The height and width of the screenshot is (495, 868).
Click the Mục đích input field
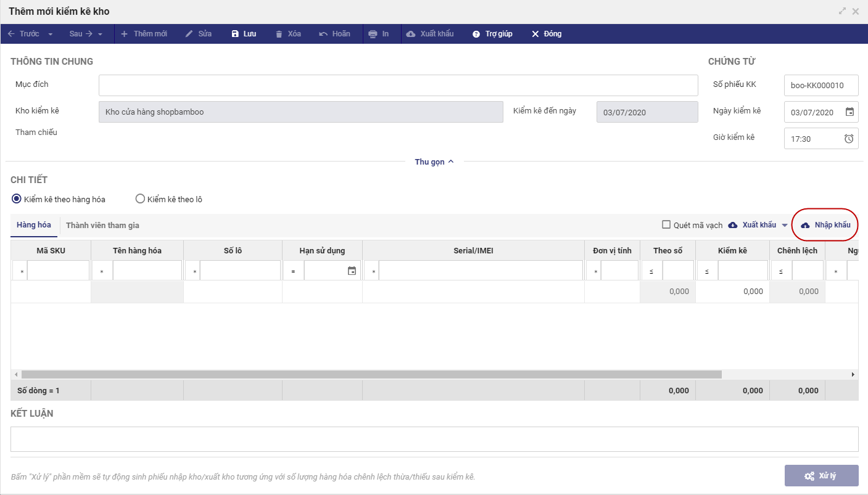[x=399, y=86]
